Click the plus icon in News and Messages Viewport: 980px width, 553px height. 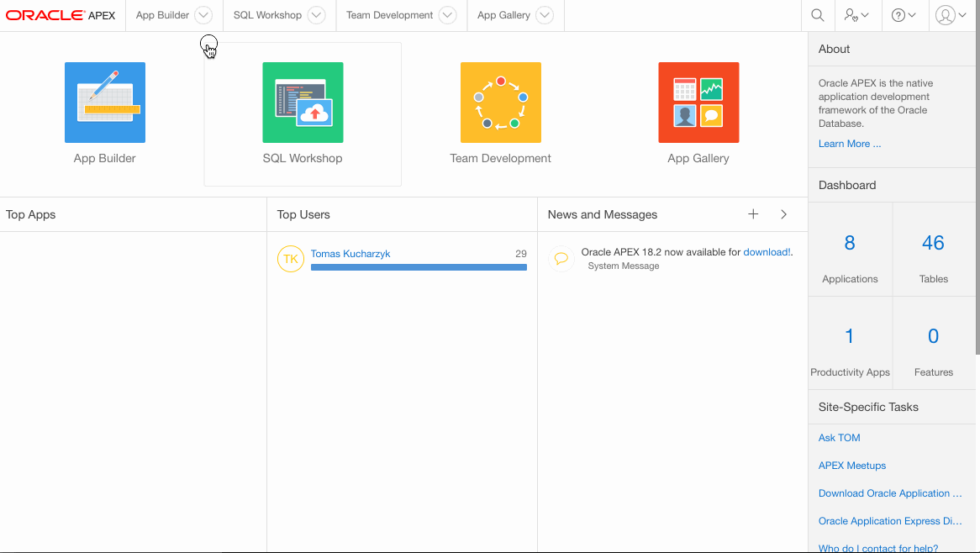753,214
